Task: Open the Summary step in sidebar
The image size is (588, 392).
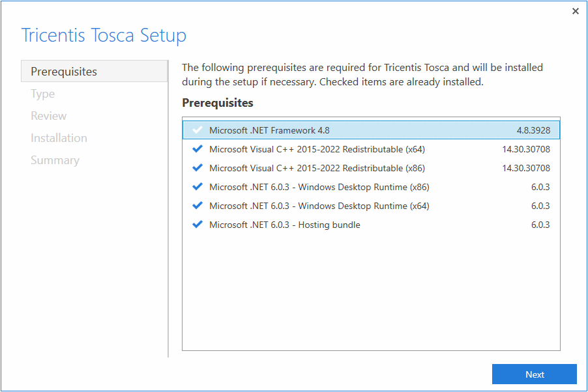Action: click(55, 160)
